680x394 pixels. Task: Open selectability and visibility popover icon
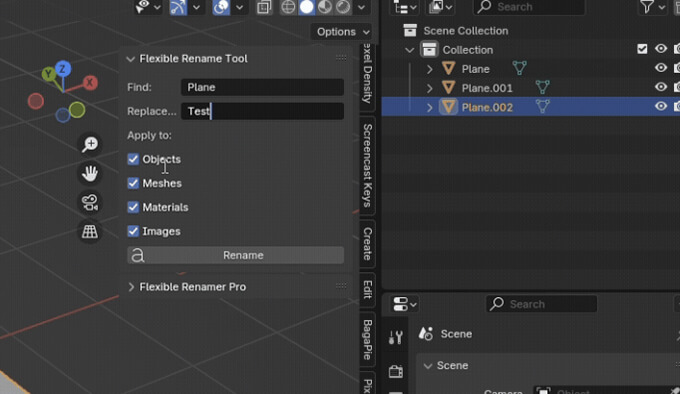(143, 7)
